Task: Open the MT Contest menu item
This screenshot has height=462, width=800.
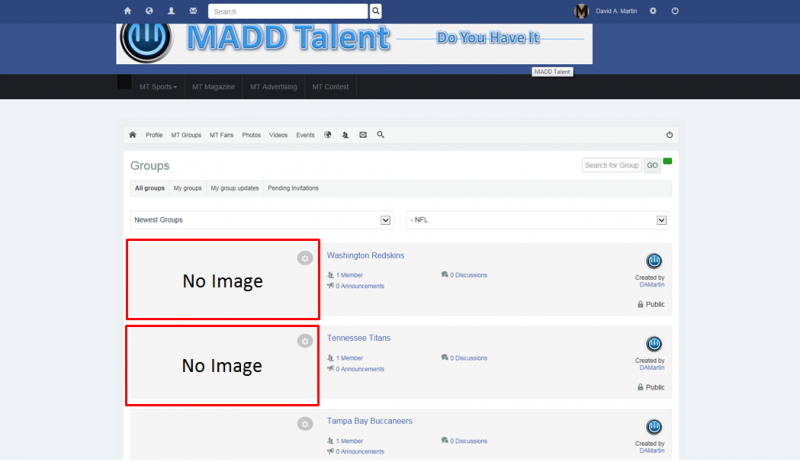Action: coord(331,87)
